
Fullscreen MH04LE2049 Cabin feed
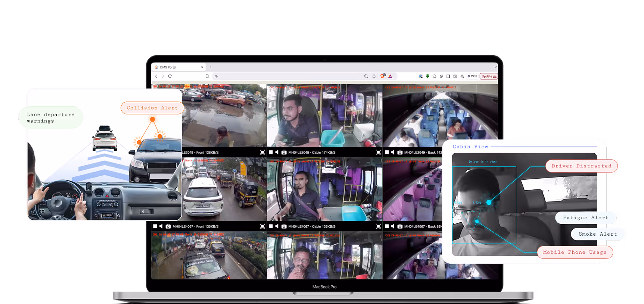click(378, 152)
